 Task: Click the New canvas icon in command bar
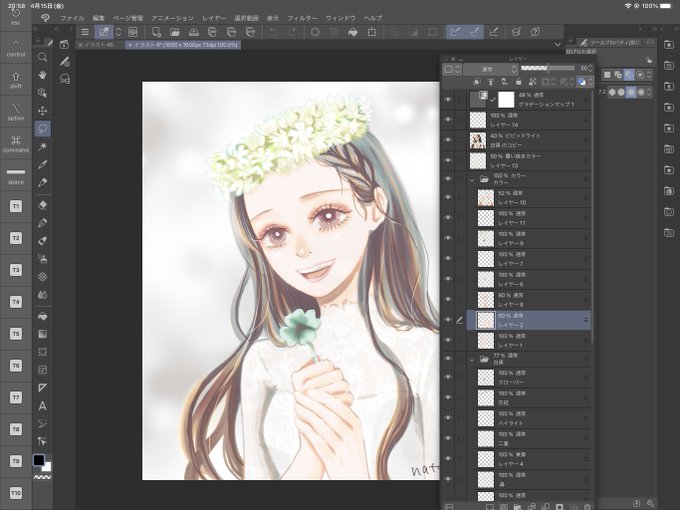click(156, 32)
